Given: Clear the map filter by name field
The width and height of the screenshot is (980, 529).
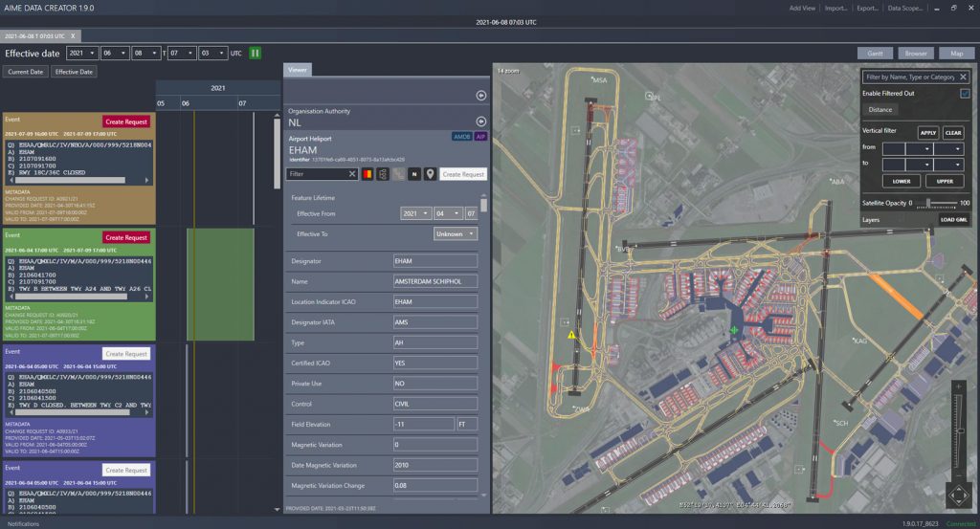Looking at the screenshot, I should (963, 77).
